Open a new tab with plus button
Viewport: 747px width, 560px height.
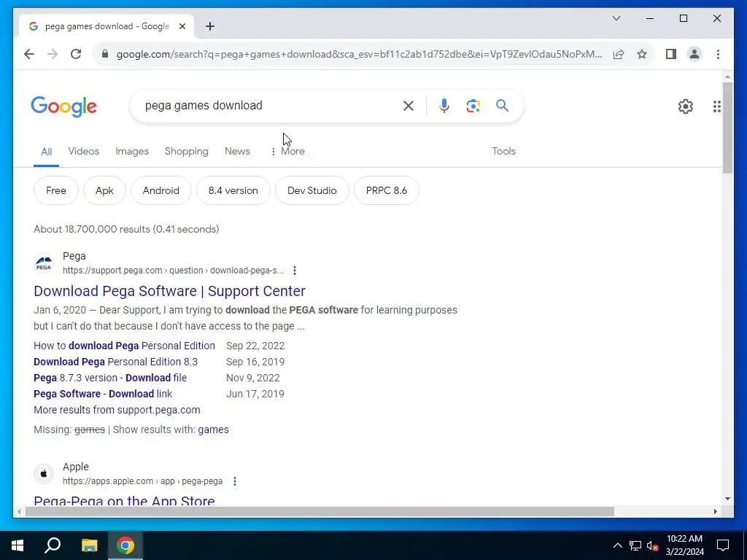click(x=210, y=26)
